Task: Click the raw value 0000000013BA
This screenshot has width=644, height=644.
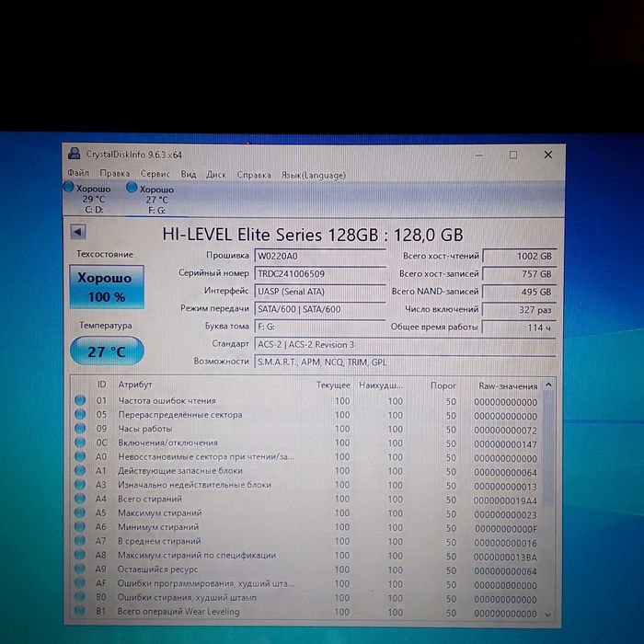Action: point(505,558)
